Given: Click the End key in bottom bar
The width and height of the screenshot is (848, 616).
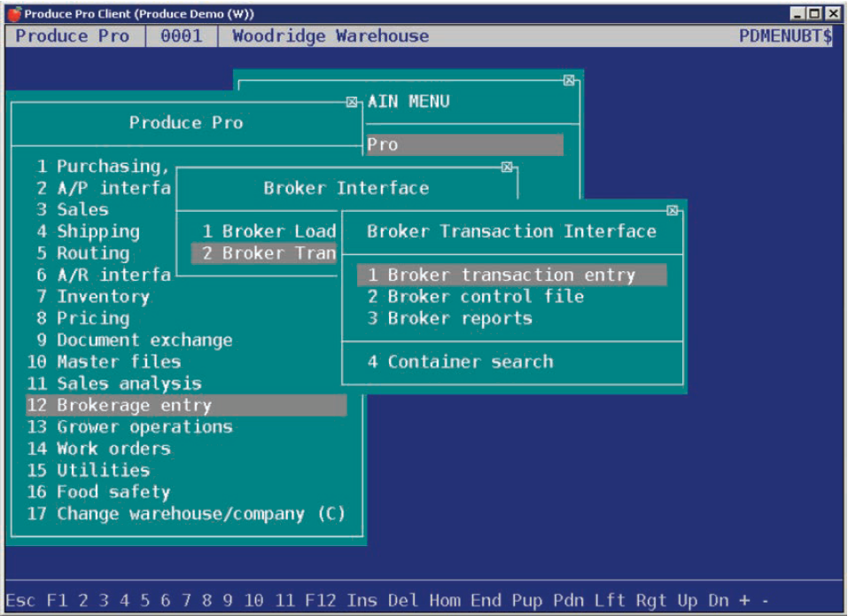Looking at the screenshot, I should 486,600.
